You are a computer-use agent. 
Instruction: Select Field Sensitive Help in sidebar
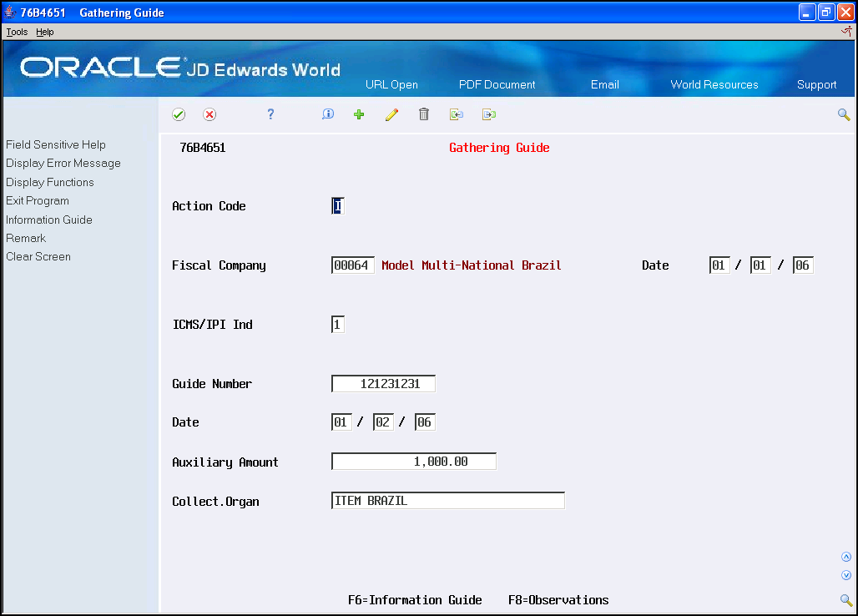pyautogui.click(x=56, y=145)
